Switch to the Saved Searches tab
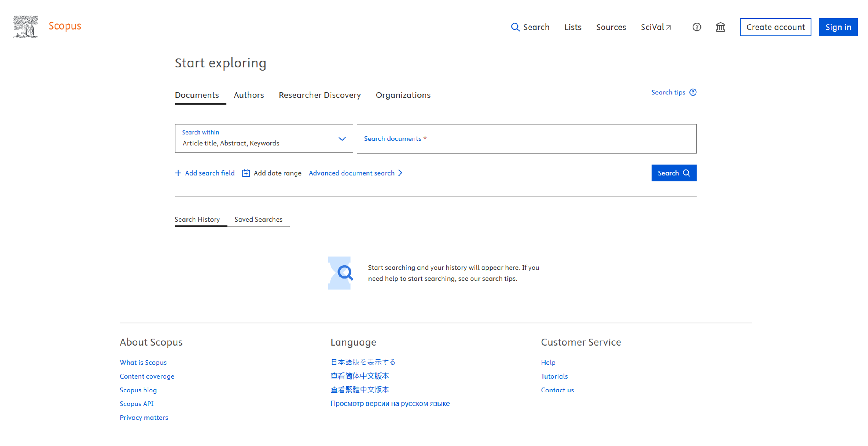 [x=258, y=219]
